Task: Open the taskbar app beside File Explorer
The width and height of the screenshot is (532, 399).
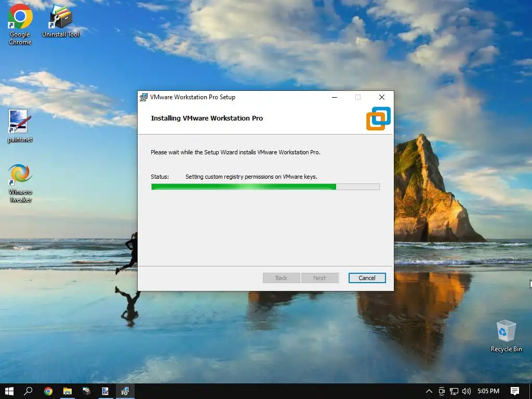Action: point(87,391)
